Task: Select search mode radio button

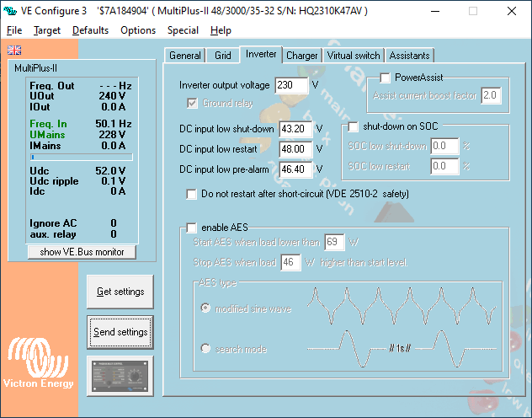Action: [x=205, y=349]
